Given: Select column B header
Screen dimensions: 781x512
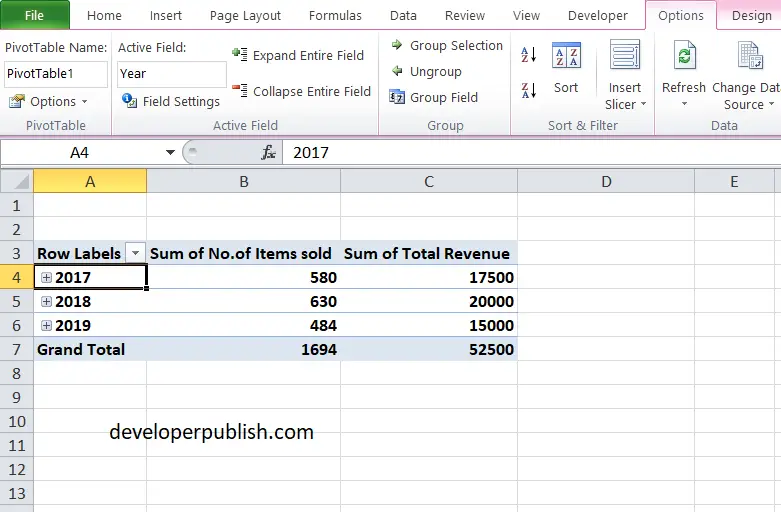Looking at the screenshot, I should tap(244, 181).
